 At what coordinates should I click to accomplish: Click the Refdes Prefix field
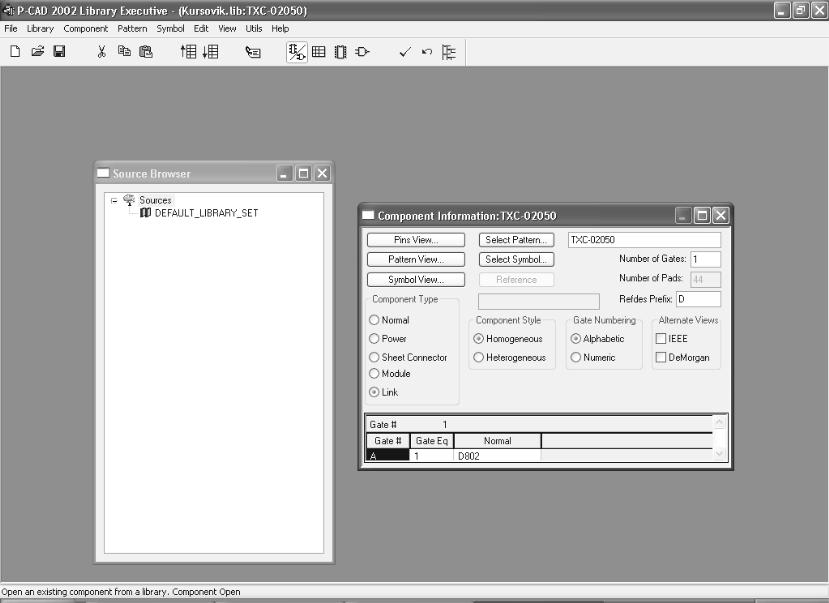pos(698,299)
